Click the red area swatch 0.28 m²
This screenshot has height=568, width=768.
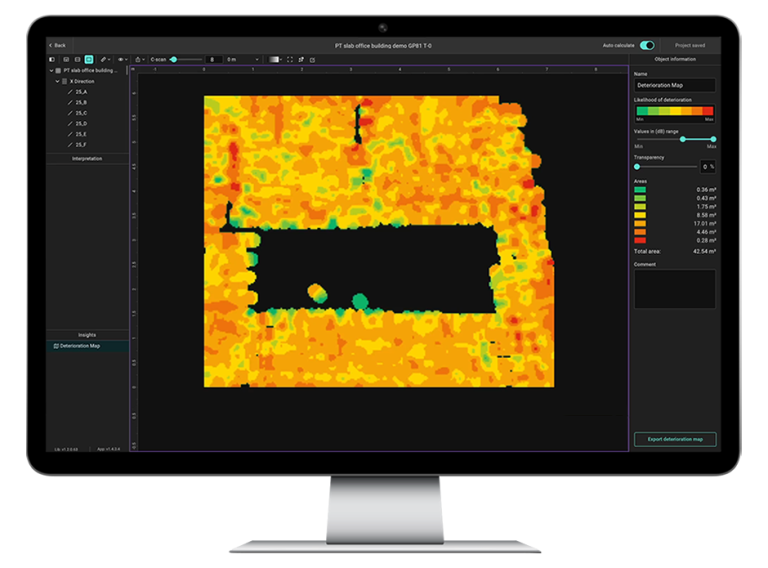tap(640, 240)
